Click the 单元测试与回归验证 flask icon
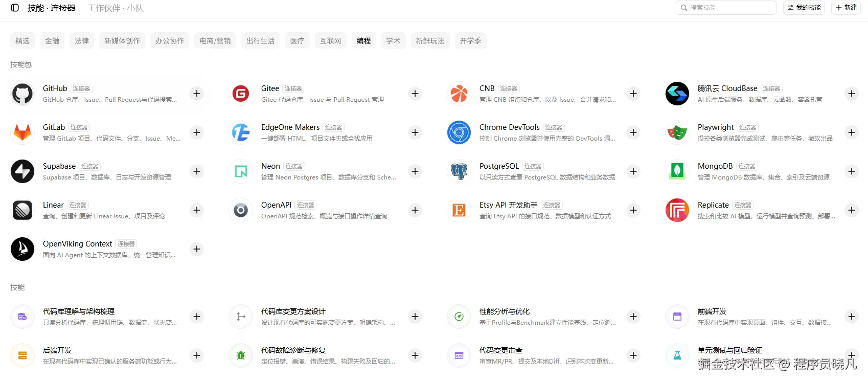Viewport: 868px width, 382px height. click(677, 355)
